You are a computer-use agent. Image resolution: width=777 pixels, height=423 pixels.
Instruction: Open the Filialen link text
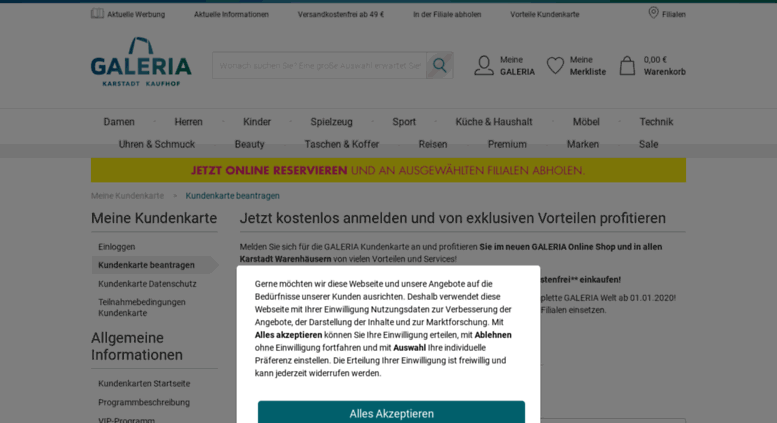pos(674,14)
